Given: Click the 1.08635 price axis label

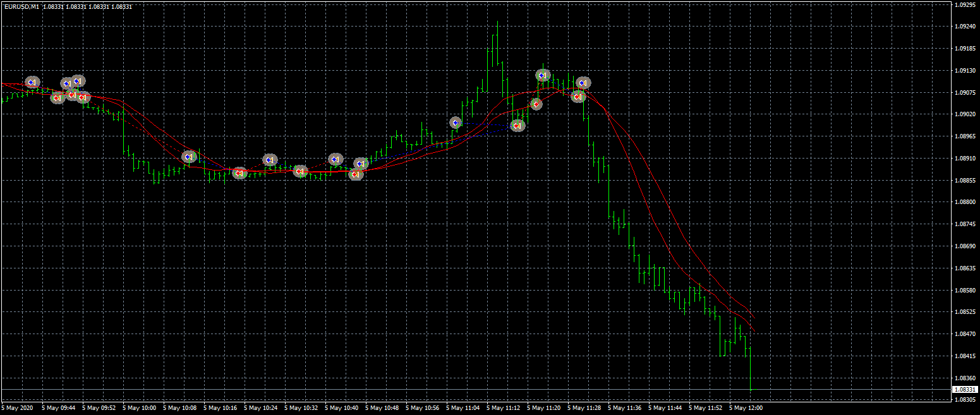Looking at the screenshot, I should click(x=965, y=268).
